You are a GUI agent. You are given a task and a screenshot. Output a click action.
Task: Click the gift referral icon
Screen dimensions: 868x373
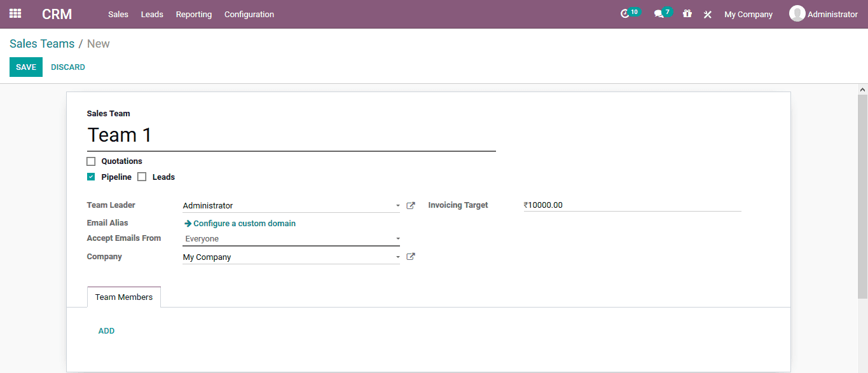(687, 13)
